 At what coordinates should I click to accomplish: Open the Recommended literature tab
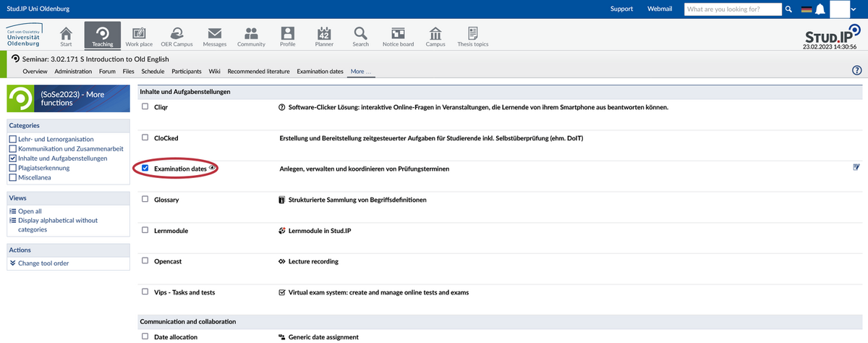click(x=258, y=72)
